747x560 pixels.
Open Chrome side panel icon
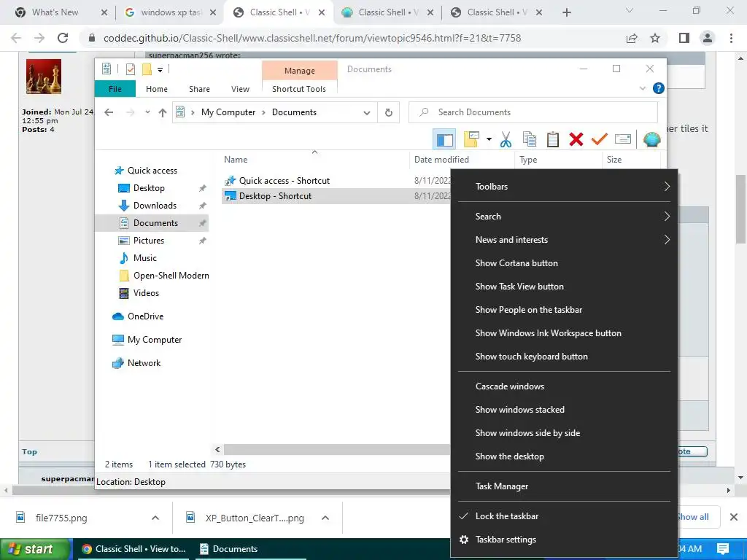684,38
